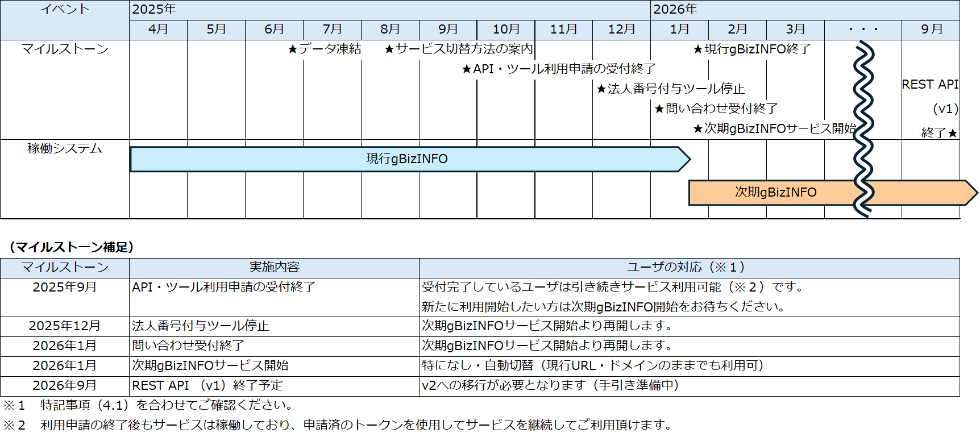This screenshot has width=980, height=437.
Task: Select the 6月 month column header
Action: [275, 30]
